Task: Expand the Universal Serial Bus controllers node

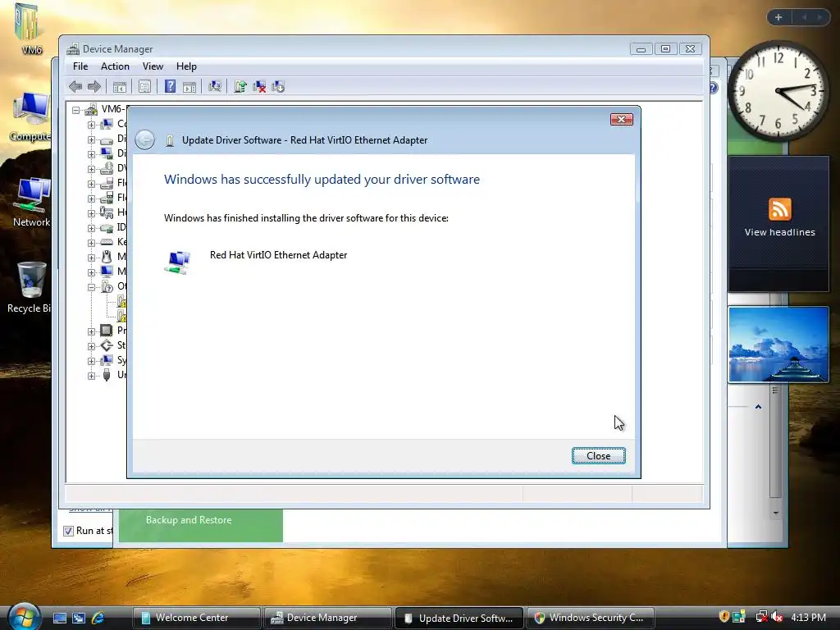Action: click(x=91, y=376)
